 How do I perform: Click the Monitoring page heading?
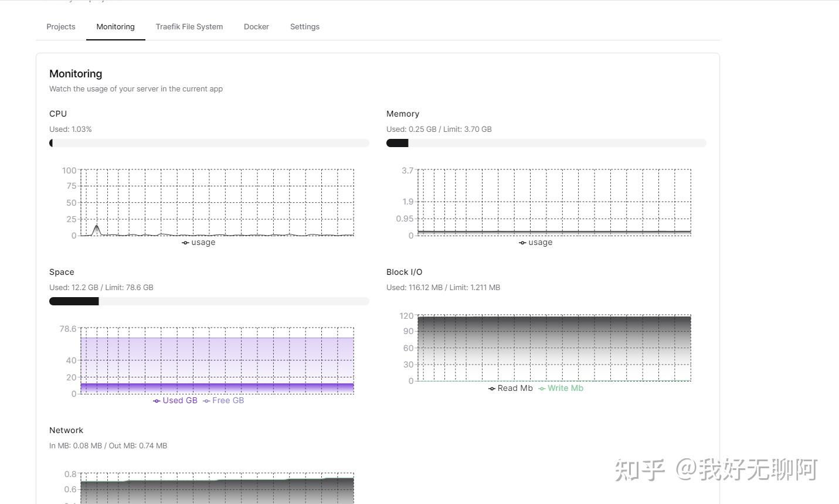75,73
